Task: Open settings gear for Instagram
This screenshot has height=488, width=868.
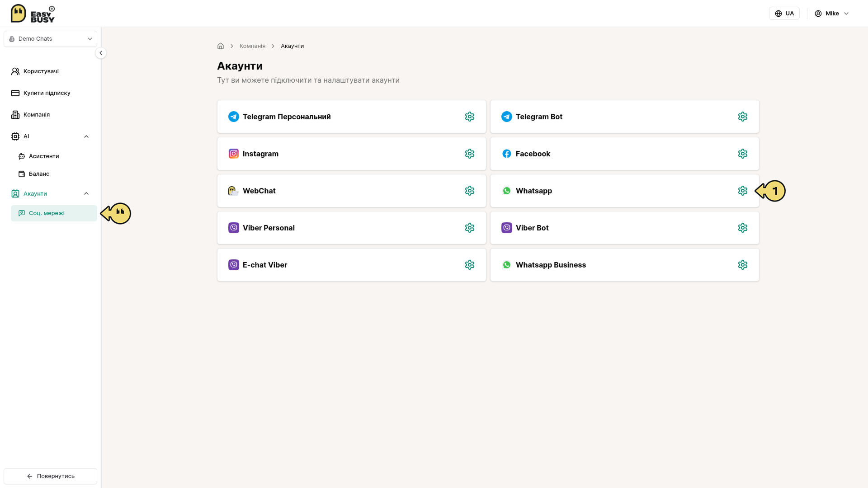Action: point(470,154)
